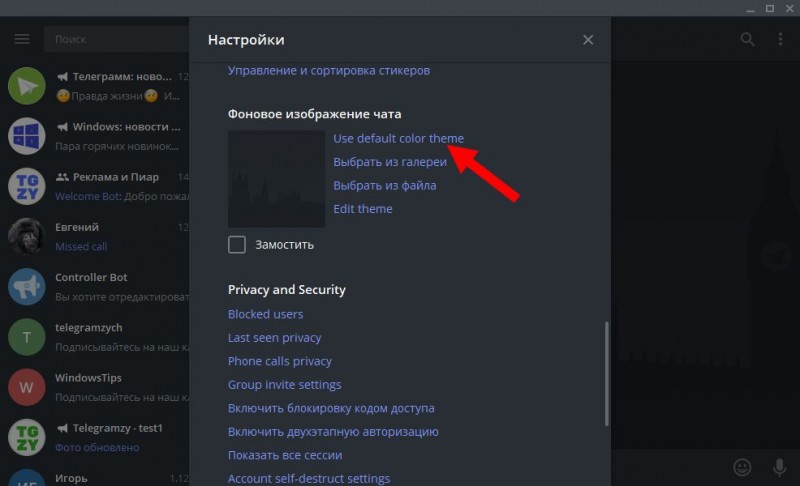800x486 pixels.
Task: Click Показать все сессии link
Action: 285,455
